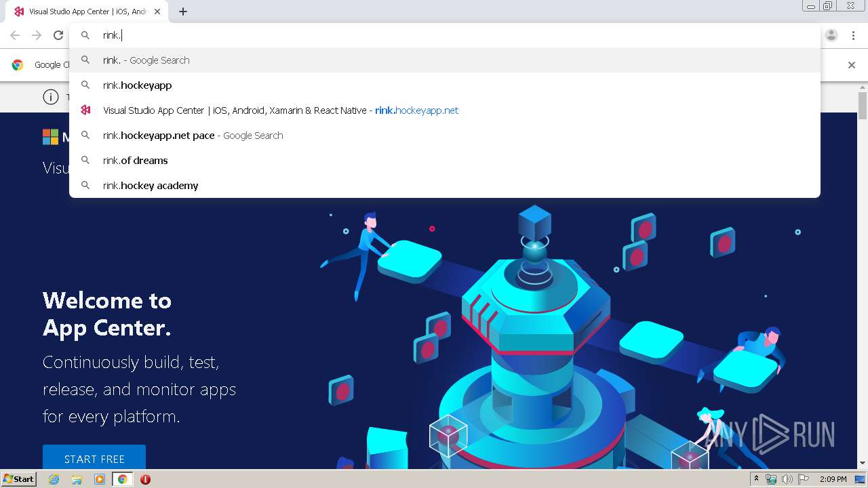Screen dimensions: 868x488
Task: Click the info icon in the page banner
Action: click(51, 97)
